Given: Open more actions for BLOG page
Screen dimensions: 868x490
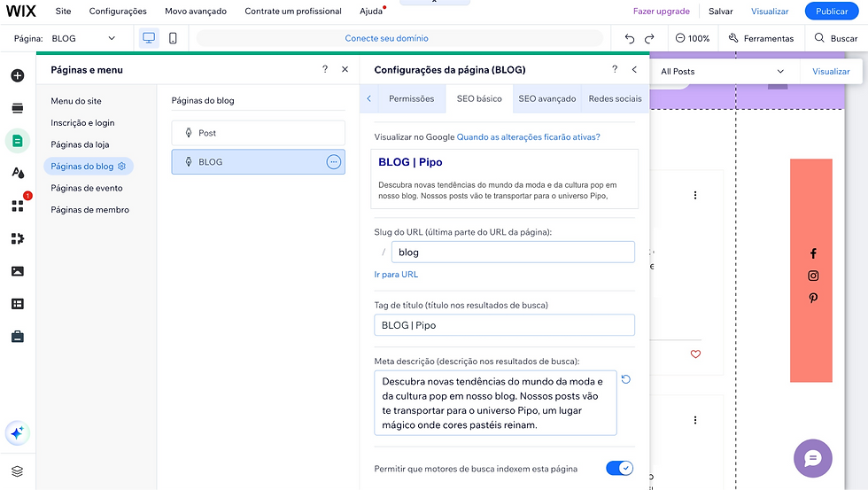Looking at the screenshot, I should point(333,161).
